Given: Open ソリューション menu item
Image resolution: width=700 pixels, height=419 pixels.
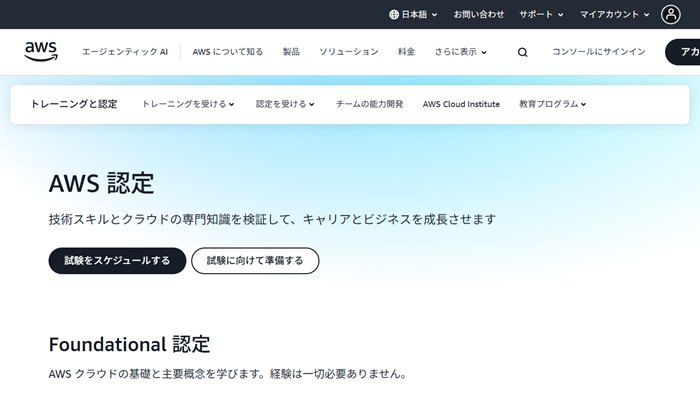Looking at the screenshot, I should point(349,52).
